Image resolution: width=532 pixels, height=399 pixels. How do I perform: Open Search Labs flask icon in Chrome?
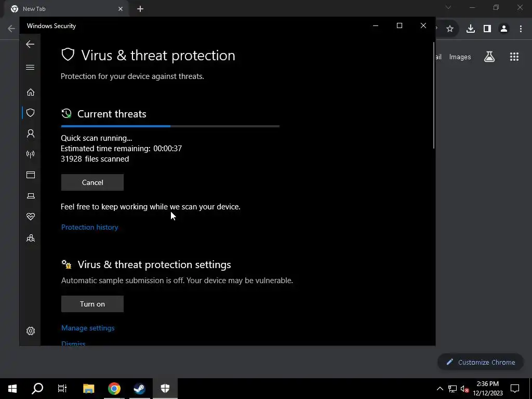(489, 57)
